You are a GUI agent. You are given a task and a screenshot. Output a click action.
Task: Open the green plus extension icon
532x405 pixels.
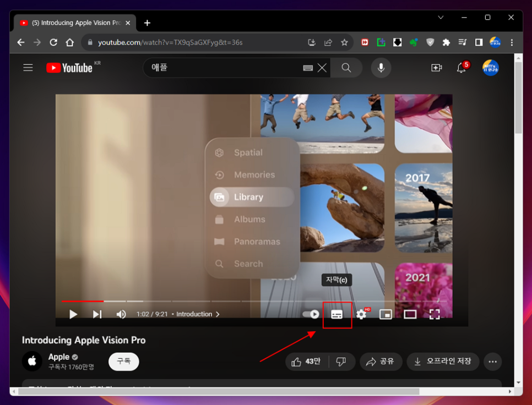pos(381,42)
